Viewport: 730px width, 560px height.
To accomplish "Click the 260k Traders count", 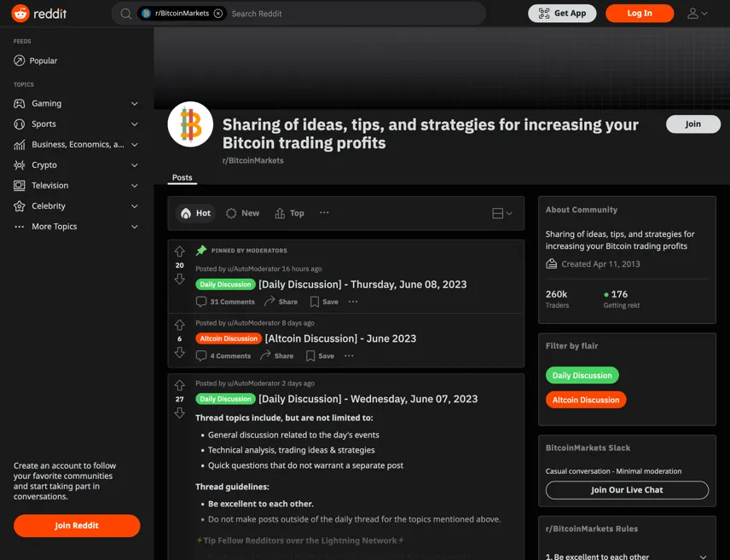I will pos(557,299).
